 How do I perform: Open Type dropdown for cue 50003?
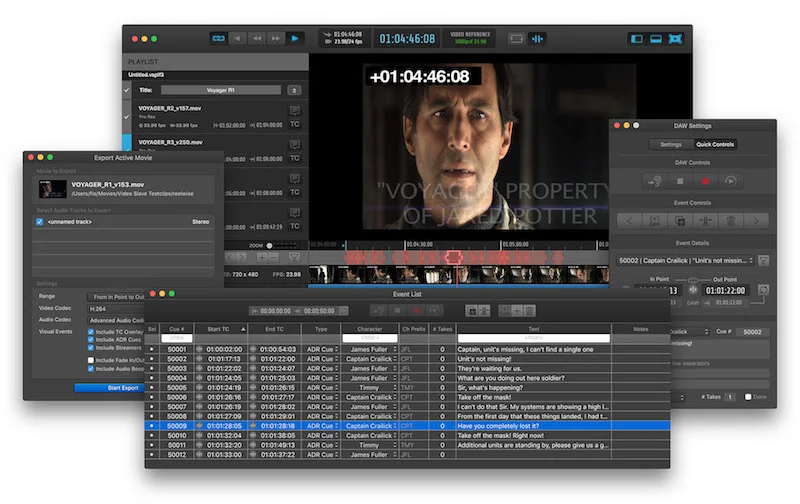(321, 368)
